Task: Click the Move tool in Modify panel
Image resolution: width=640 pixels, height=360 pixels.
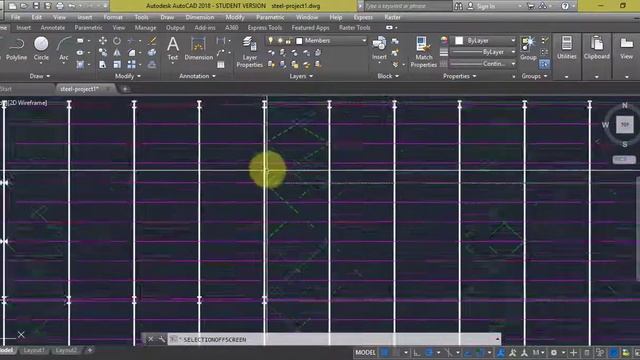Action: click(x=103, y=41)
